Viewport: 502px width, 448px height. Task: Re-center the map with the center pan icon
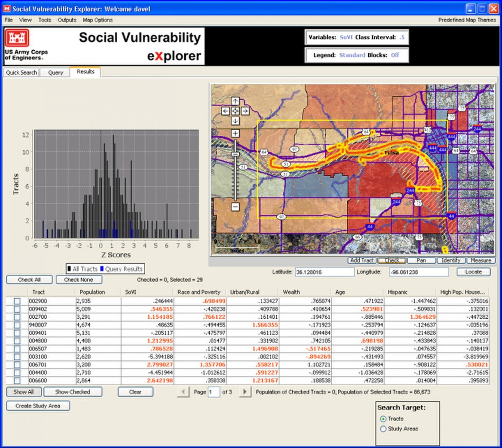235,111
